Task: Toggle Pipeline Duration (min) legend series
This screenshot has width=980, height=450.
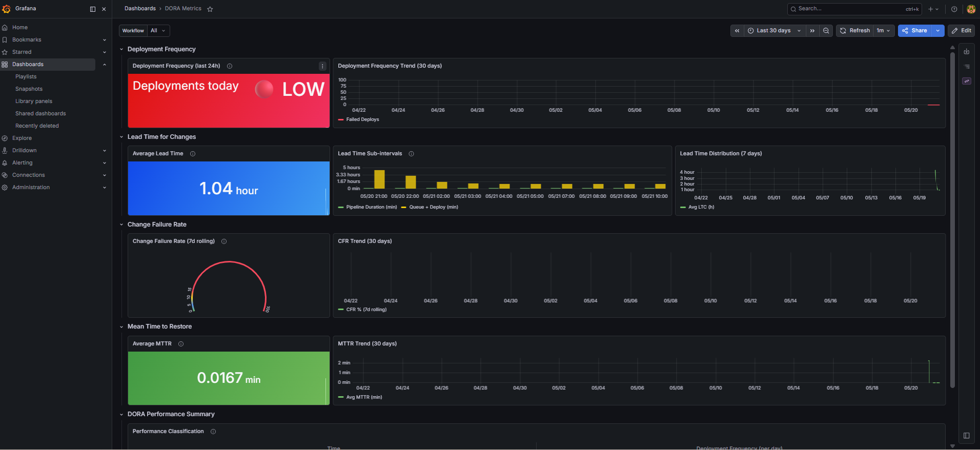Action: coord(367,207)
